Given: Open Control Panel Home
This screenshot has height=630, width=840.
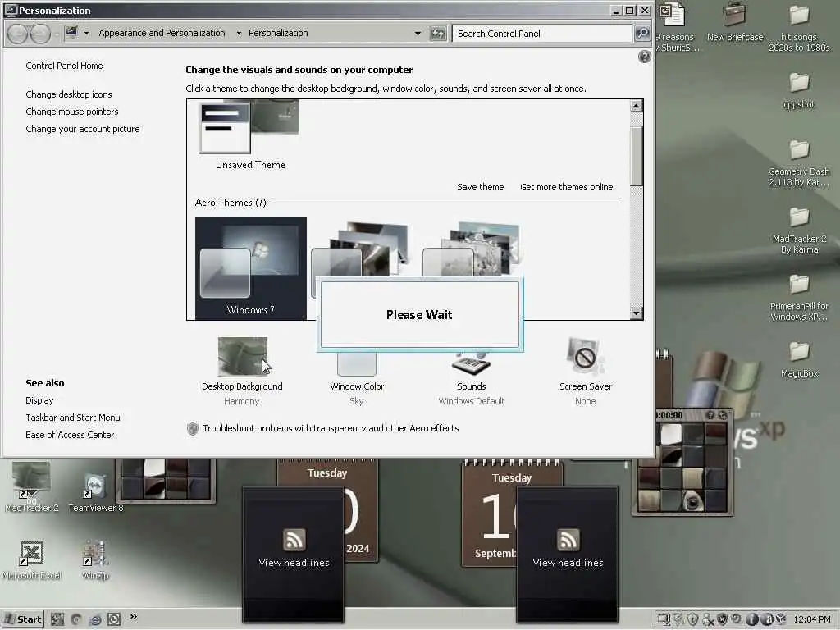Looking at the screenshot, I should tap(64, 66).
